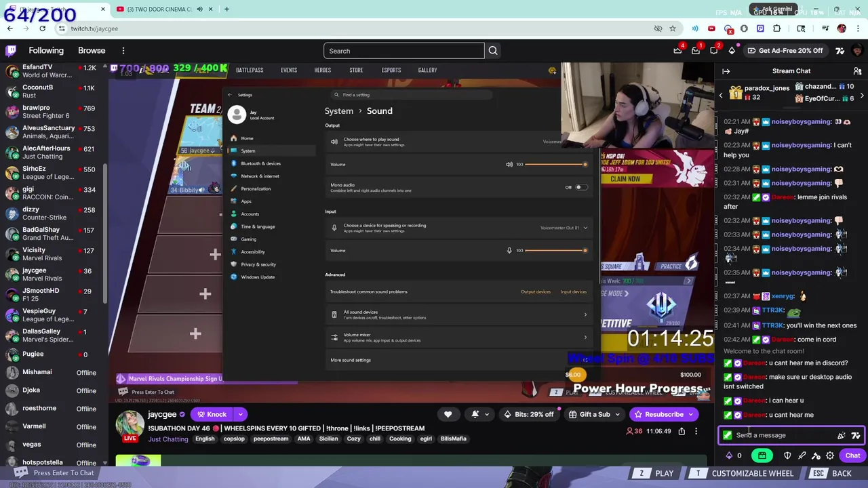The width and height of the screenshot is (868, 488).
Task: Click the Cooking stream tag
Action: point(400,439)
